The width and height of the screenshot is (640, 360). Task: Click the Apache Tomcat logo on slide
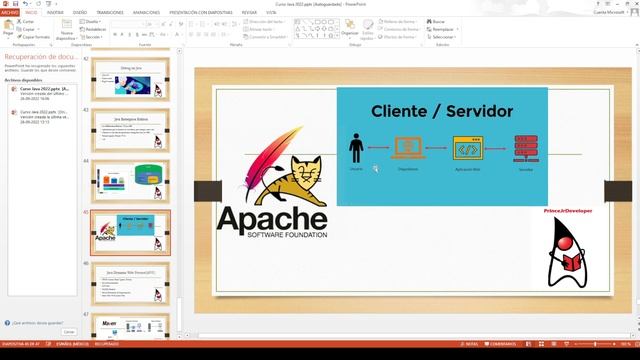click(x=273, y=183)
